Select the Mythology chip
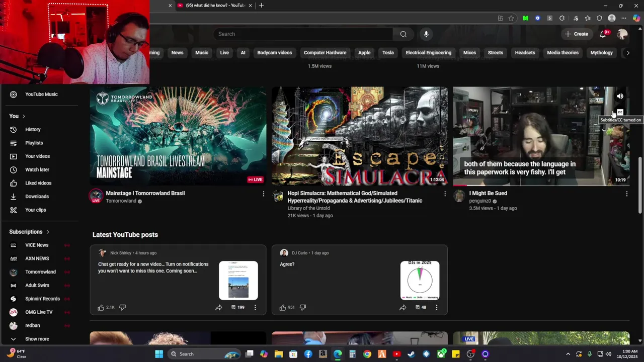This screenshot has height=362, width=644. [x=601, y=53]
